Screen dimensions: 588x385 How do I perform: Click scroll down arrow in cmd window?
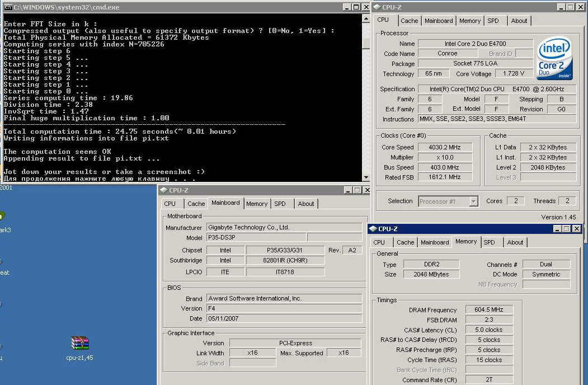coord(366,177)
